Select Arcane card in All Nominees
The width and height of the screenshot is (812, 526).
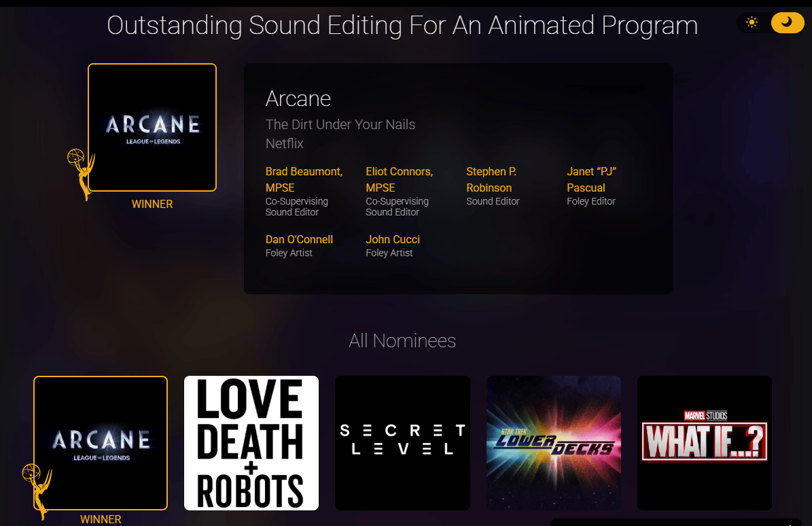click(101, 443)
